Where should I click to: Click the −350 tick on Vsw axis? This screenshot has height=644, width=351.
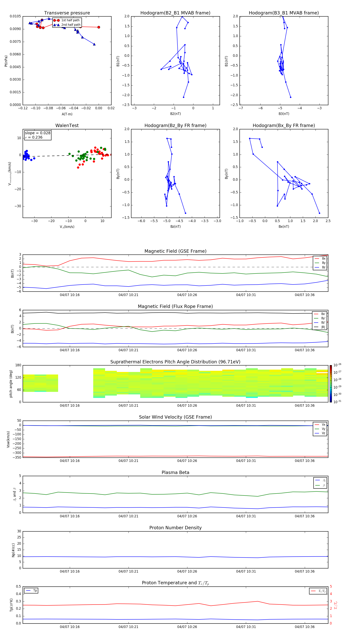coord(17,457)
